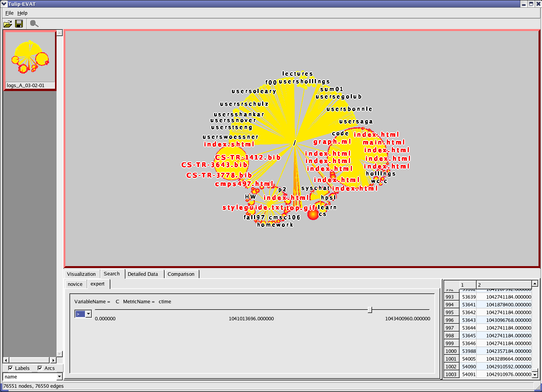Click the ctime slider handle

(370, 310)
